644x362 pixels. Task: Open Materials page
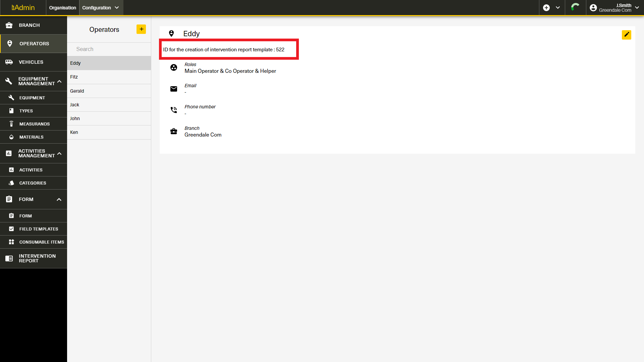coord(34,137)
